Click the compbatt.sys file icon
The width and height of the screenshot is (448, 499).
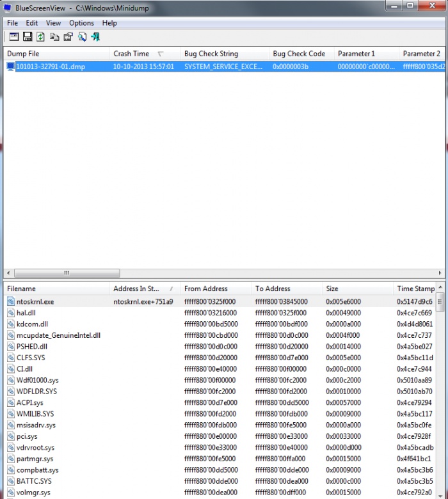coord(11,470)
